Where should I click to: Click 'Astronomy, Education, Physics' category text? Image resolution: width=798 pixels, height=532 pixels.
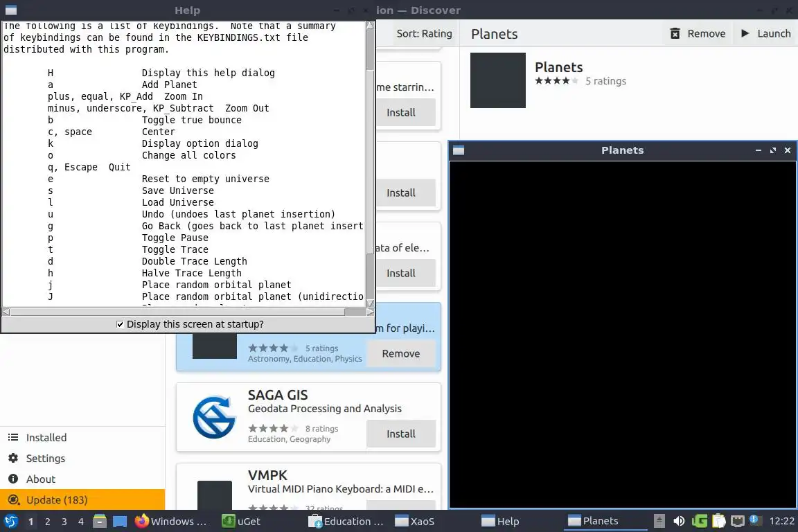[305, 359]
